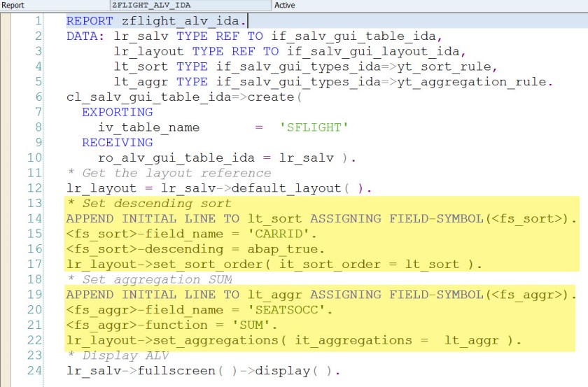Viewport: 588px width, 387px height.
Task: Click if_salv_gui_layout_ida on line 3
Action: coord(374,51)
